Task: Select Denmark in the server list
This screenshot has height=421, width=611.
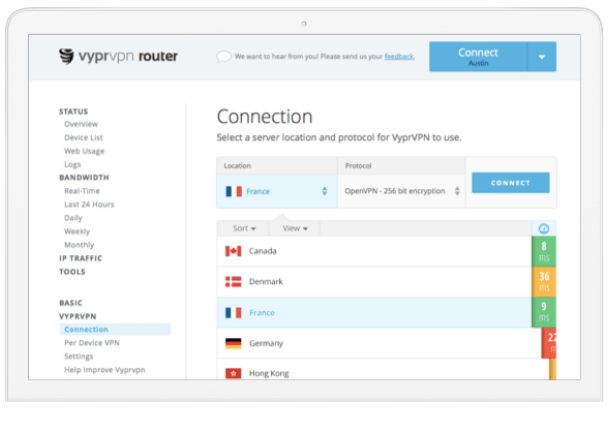Action: pos(374,282)
